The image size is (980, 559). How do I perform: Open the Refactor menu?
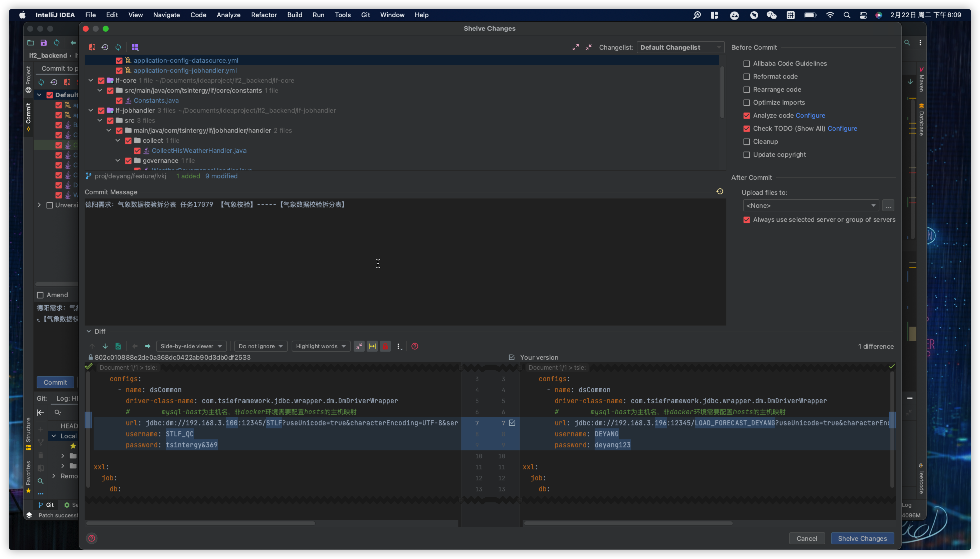click(264, 15)
